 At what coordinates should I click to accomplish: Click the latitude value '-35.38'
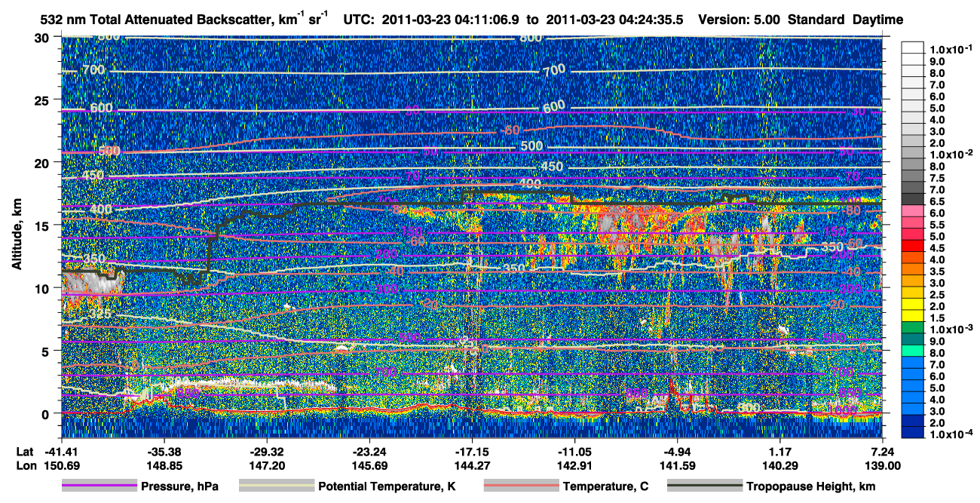[164, 452]
